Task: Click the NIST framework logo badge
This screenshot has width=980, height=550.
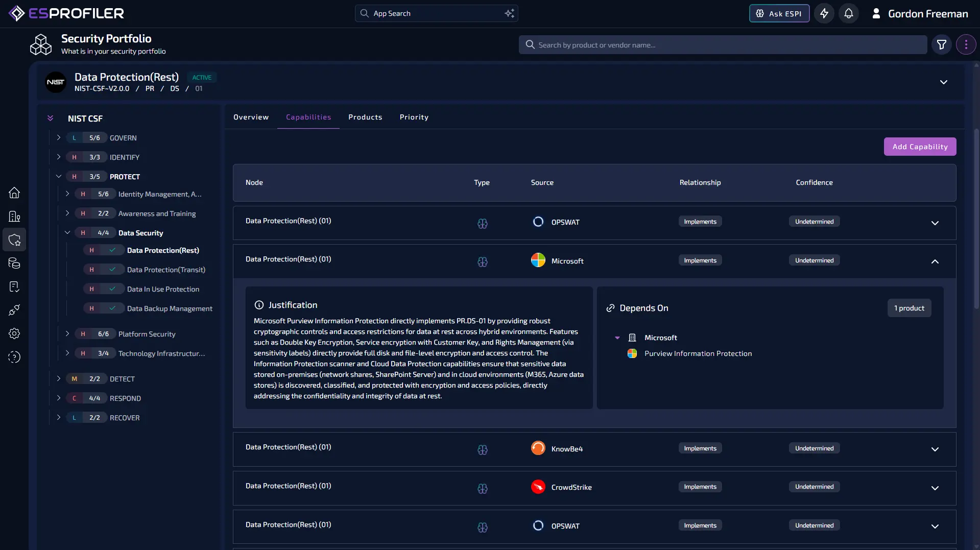Action: click(56, 82)
